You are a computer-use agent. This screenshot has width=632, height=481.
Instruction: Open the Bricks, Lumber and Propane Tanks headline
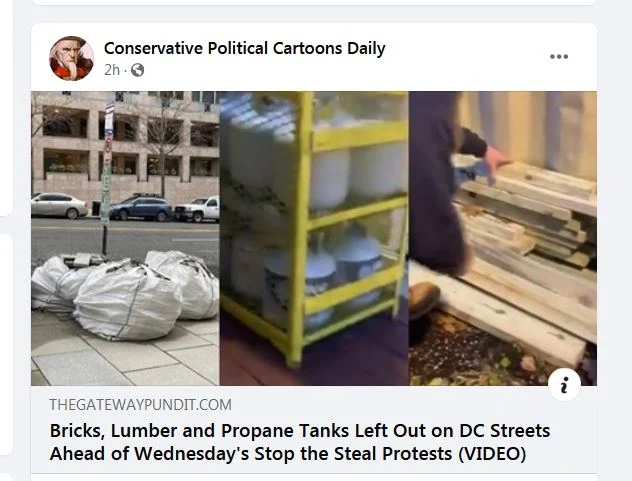299,442
